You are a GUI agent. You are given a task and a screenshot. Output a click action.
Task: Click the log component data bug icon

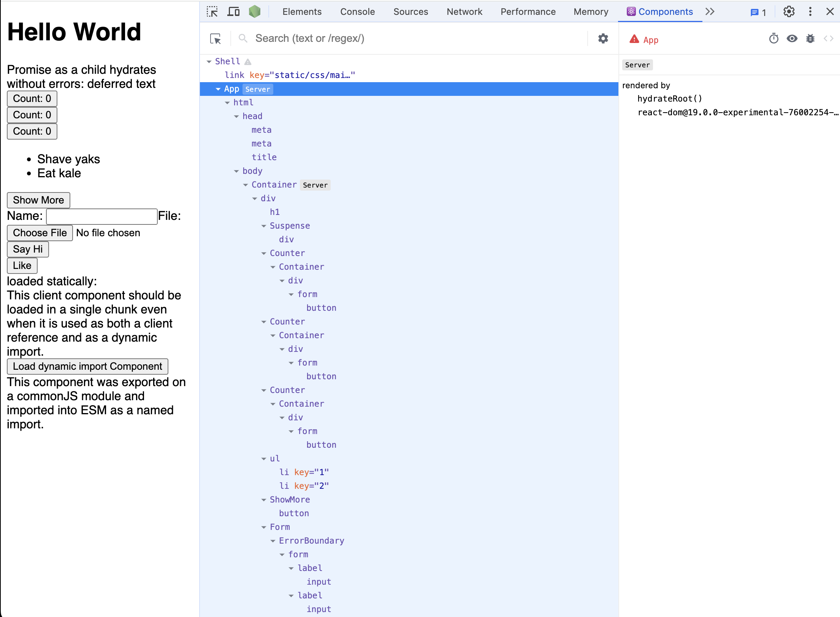[810, 39]
